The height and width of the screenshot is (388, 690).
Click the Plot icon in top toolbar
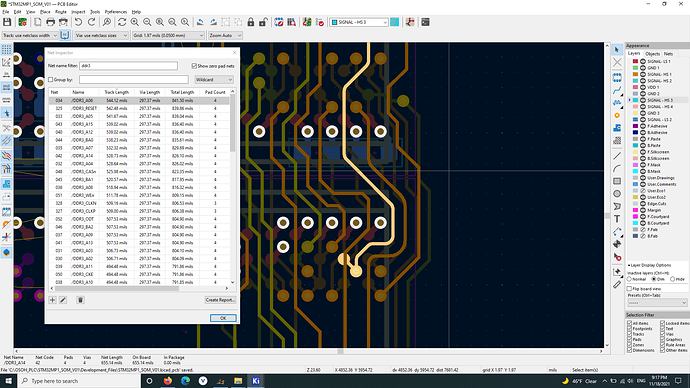click(x=63, y=22)
